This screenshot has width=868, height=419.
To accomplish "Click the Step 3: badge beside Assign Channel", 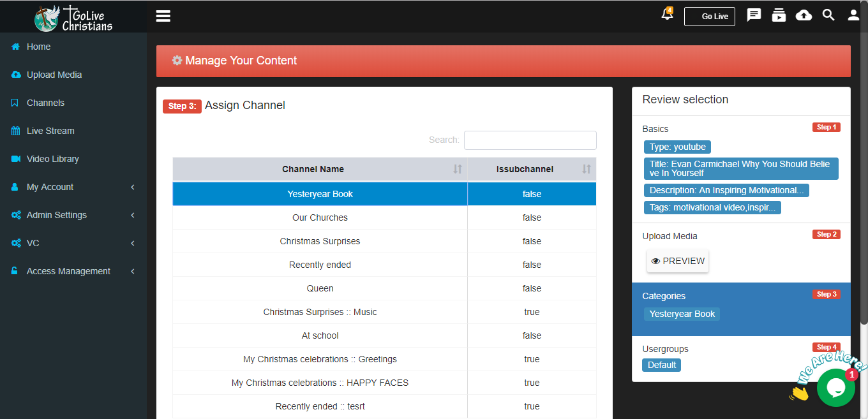I will click(x=183, y=106).
